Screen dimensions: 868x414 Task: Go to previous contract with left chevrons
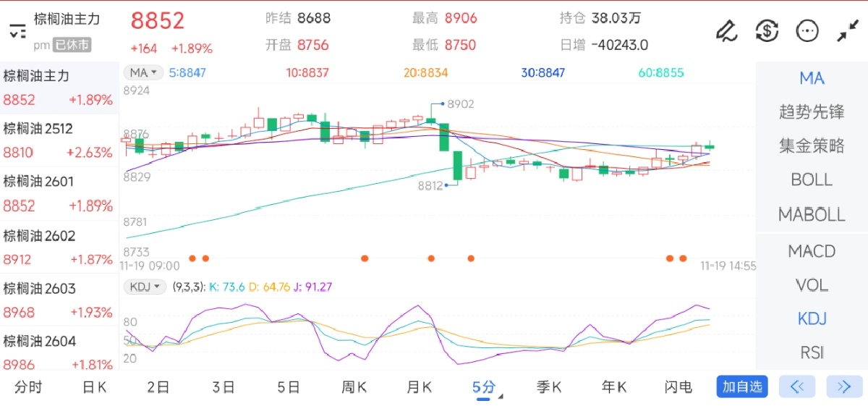797,386
